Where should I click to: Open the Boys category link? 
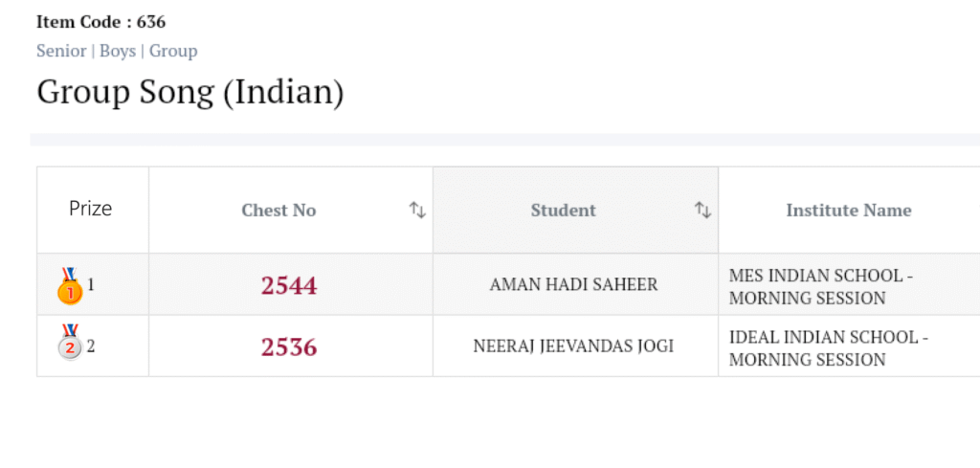(x=118, y=51)
